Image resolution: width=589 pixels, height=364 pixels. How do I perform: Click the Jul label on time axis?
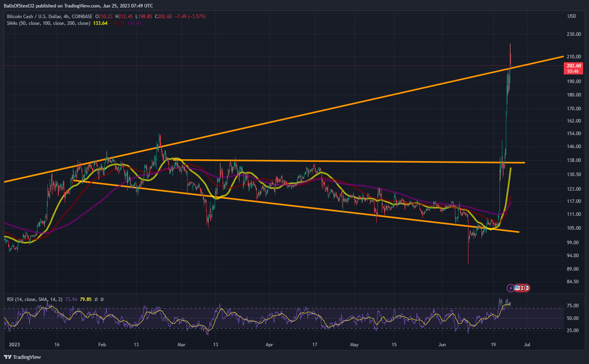pos(527,345)
